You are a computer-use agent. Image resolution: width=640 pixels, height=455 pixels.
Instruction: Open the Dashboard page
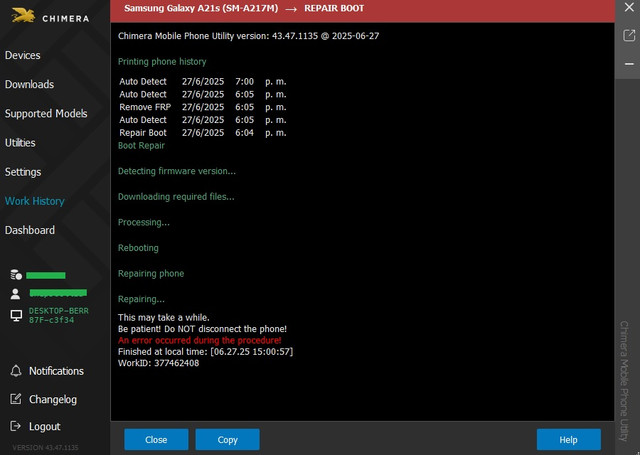(x=30, y=230)
